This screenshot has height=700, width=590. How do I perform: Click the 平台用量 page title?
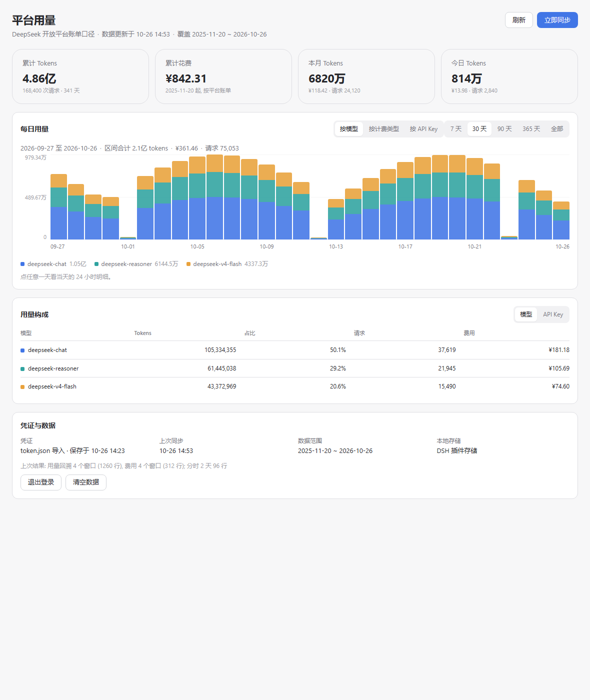[33, 20]
